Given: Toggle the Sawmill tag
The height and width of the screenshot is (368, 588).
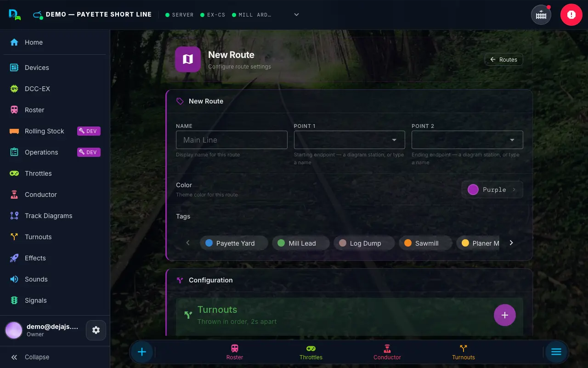Looking at the screenshot, I should click(425, 243).
